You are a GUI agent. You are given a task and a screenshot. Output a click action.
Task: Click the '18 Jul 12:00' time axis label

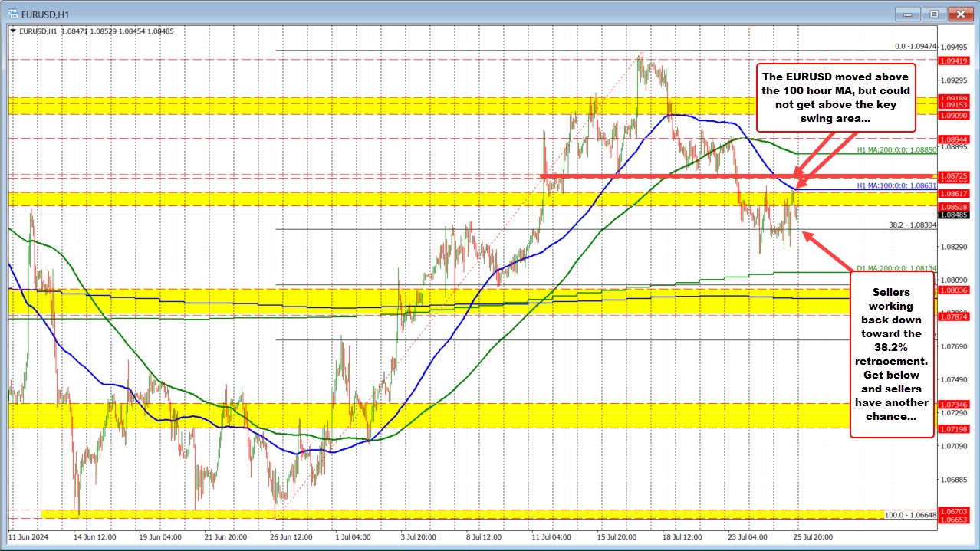point(682,537)
